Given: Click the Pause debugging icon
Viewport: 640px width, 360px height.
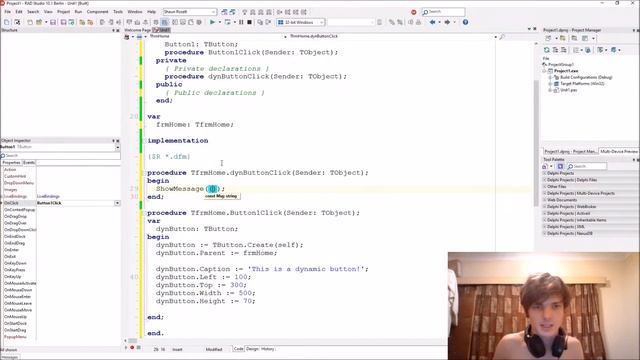Looking at the screenshot, I should click(241, 22).
